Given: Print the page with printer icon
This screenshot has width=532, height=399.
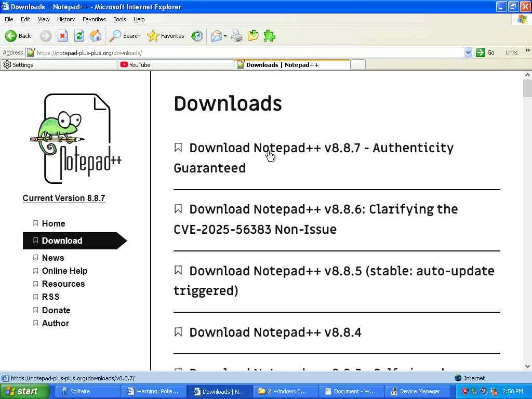Looking at the screenshot, I should pyautogui.click(x=237, y=36).
